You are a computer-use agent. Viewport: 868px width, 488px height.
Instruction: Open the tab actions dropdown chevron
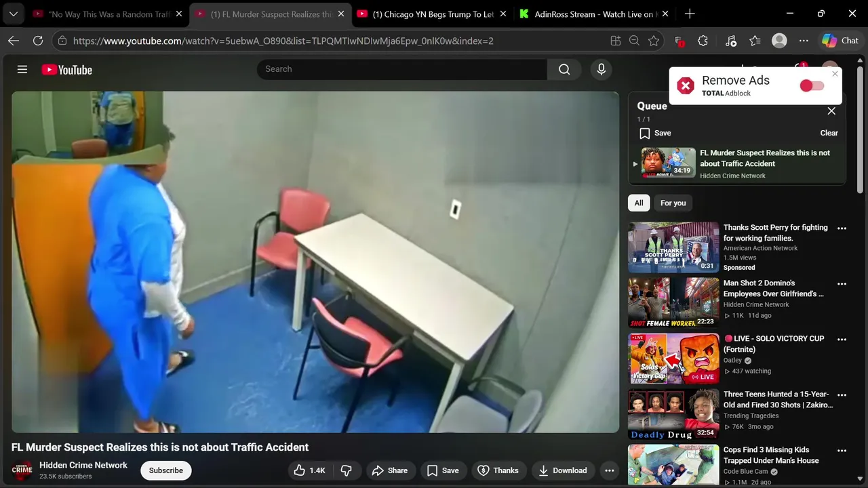click(13, 14)
